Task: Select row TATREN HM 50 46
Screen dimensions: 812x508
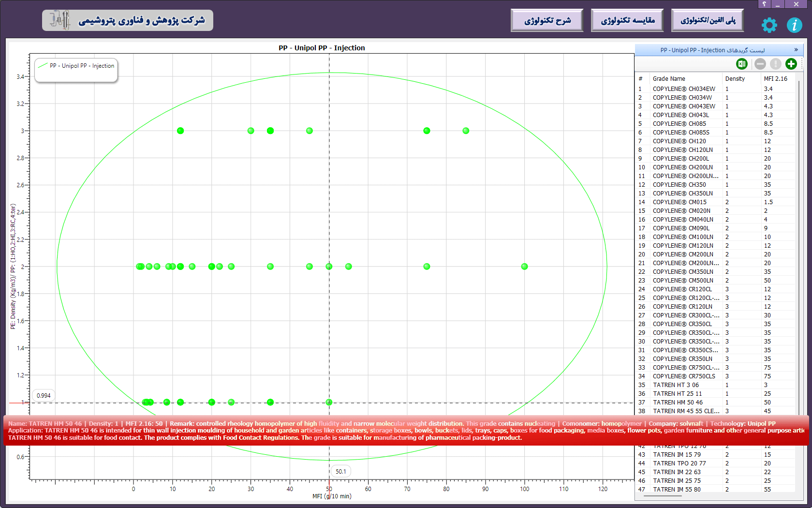Action: click(x=715, y=403)
